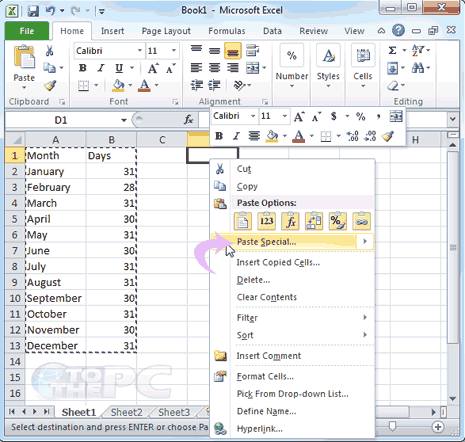Choose the Paste Values 123 option
Viewport: 465px width, 442px height.
pyautogui.click(x=266, y=221)
